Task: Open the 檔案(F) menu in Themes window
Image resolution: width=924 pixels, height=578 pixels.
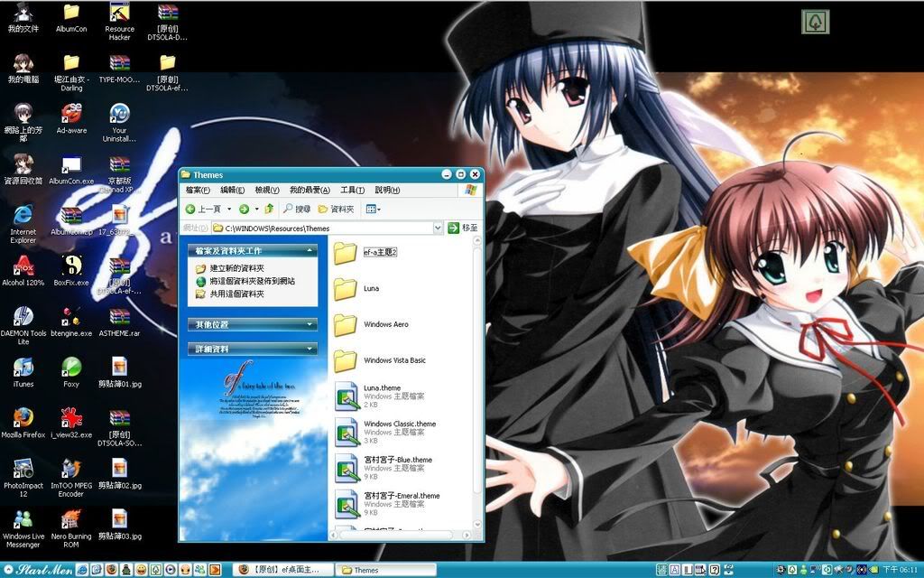Action: coord(198,190)
